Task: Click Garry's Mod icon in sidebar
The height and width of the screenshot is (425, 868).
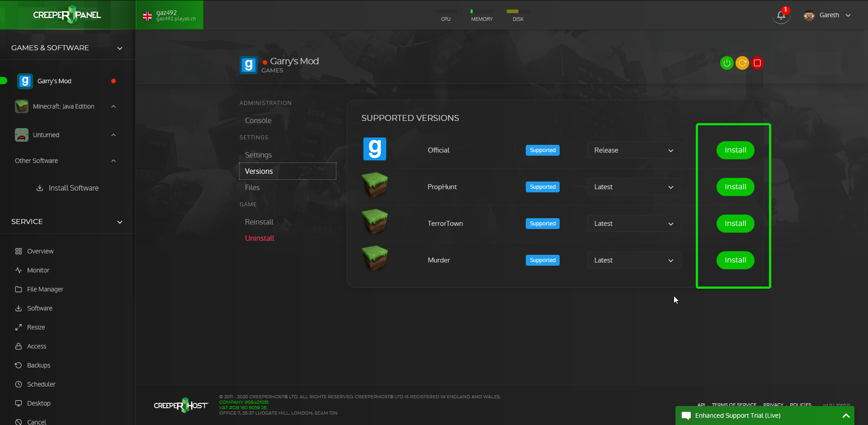Action: [x=25, y=81]
